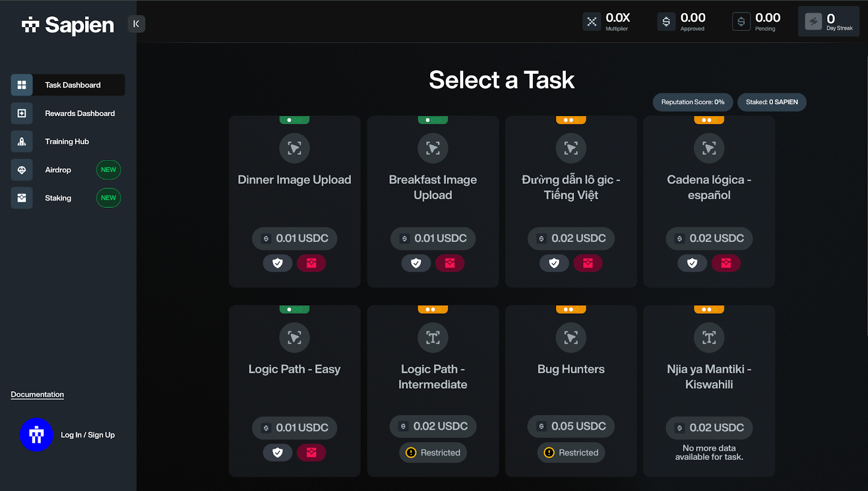Open the Documentation link

point(37,394)
